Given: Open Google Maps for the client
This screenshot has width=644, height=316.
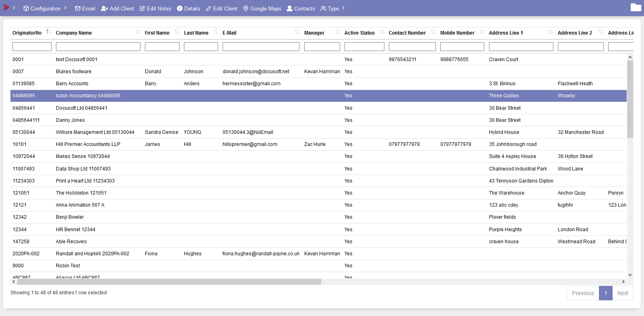Looking at the screenshot, I should pos(262,8).
